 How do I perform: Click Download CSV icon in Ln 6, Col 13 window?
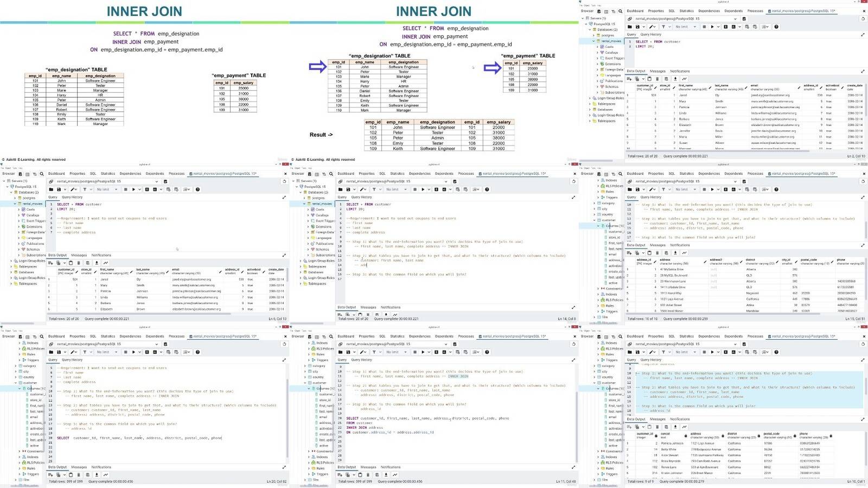(97, 263)
